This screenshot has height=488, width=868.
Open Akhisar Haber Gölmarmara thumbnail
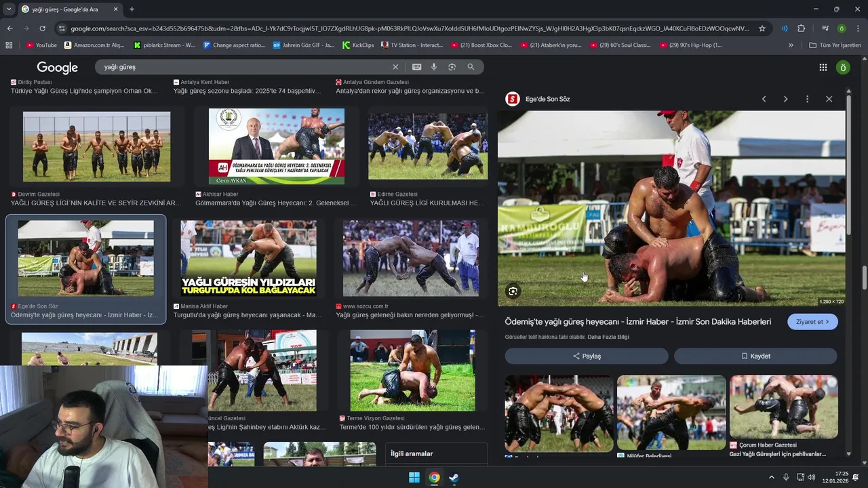tap(277, 146)
